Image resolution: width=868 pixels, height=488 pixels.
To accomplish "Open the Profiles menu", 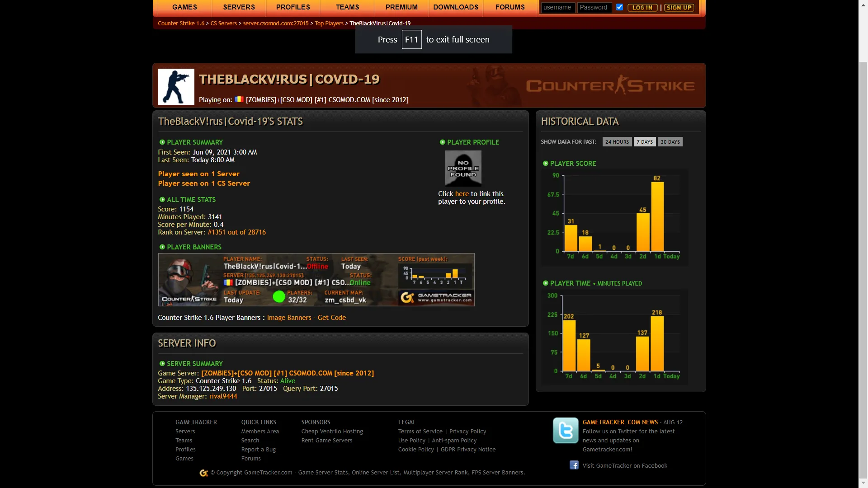I will click(x=293, y=7).
